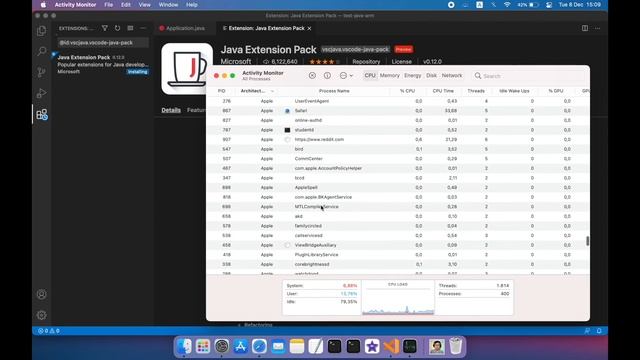The image size is (640, 360).
Task: Sort by the PID column header
Action: [222, 91]
